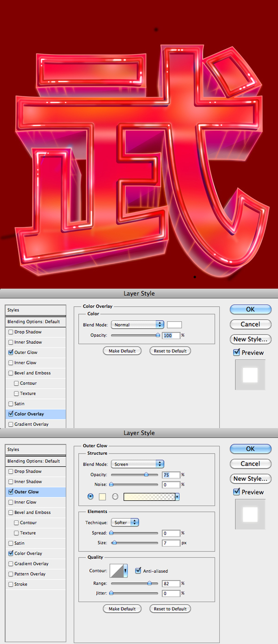Click Reset to Default in Color Overlay dialog

coord(170,351)
